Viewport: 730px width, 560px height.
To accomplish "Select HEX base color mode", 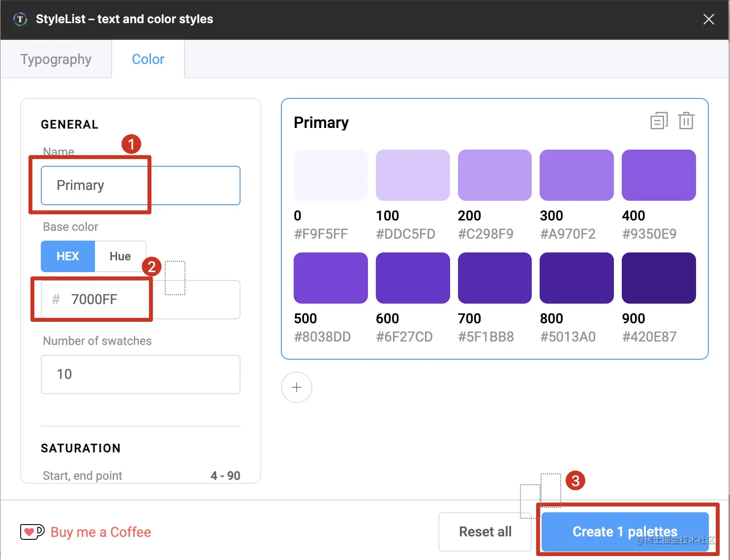I will [68, 256].
